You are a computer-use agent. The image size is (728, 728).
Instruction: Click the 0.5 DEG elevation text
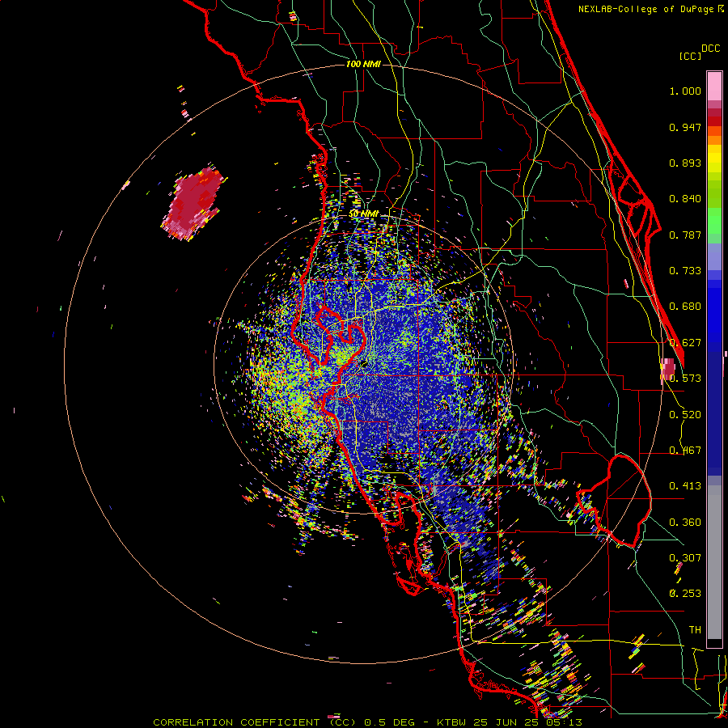point(390,722)
